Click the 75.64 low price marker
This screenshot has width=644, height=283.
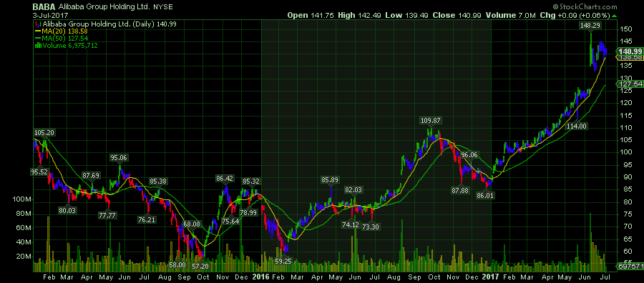pos(230,221)
